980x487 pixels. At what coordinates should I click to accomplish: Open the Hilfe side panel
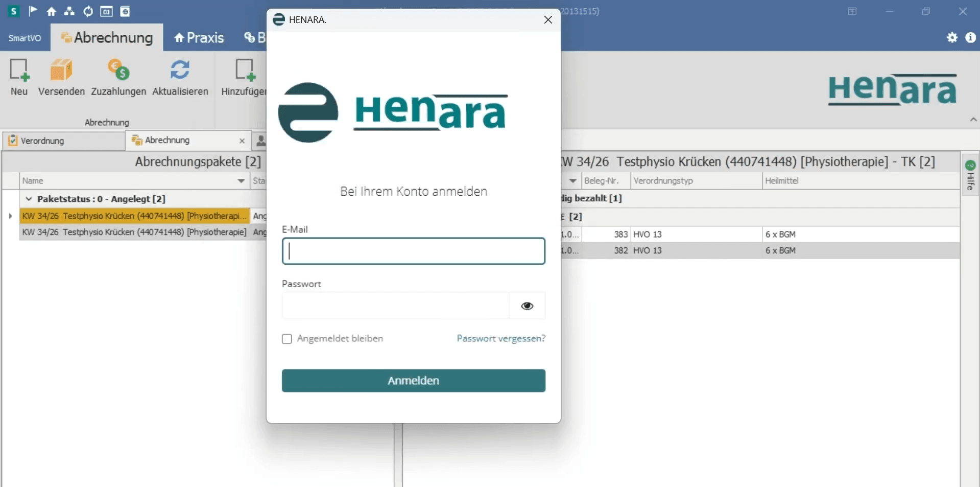click(970, 175)
